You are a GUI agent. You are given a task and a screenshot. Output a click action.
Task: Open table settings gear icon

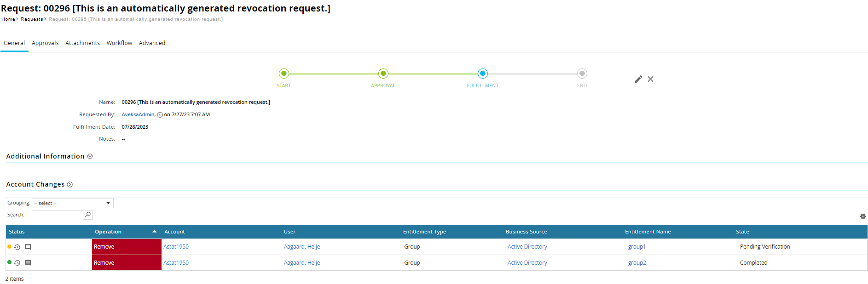(x=862, y=216)
